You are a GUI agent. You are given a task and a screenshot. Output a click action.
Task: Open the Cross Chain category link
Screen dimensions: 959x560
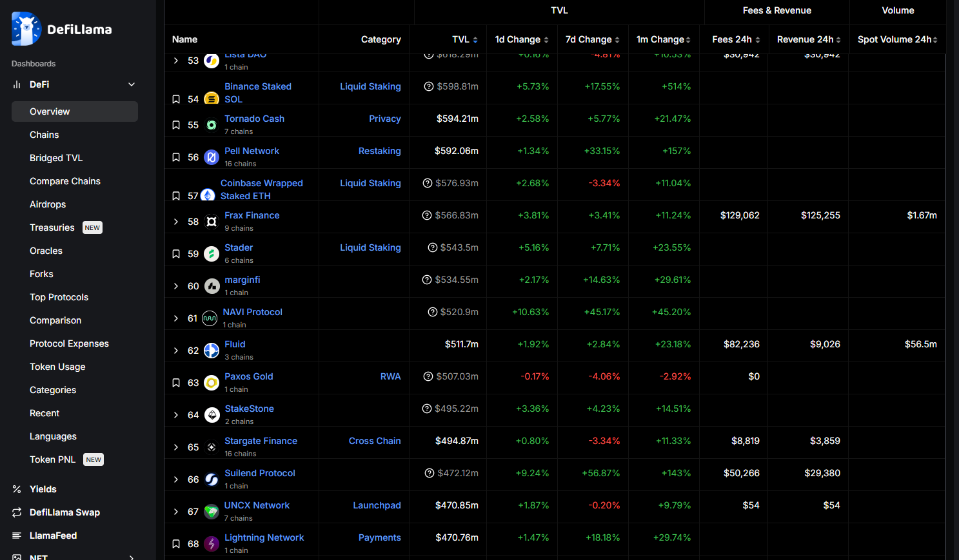(x=375, y=441)
